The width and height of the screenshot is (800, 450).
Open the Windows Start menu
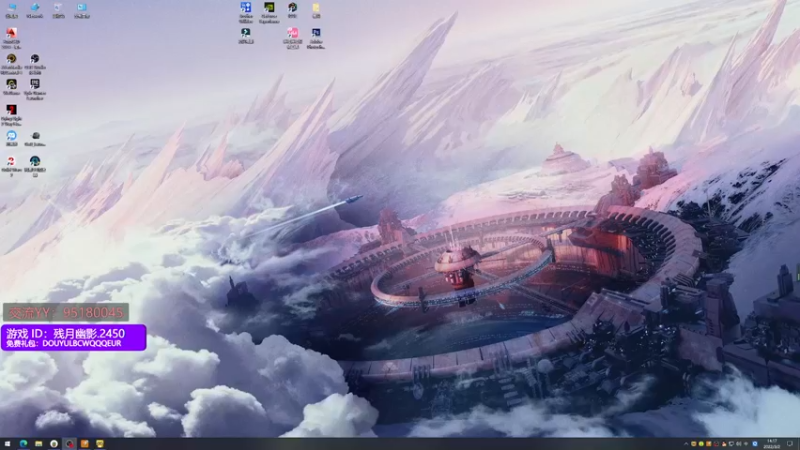tap(7, 444)
